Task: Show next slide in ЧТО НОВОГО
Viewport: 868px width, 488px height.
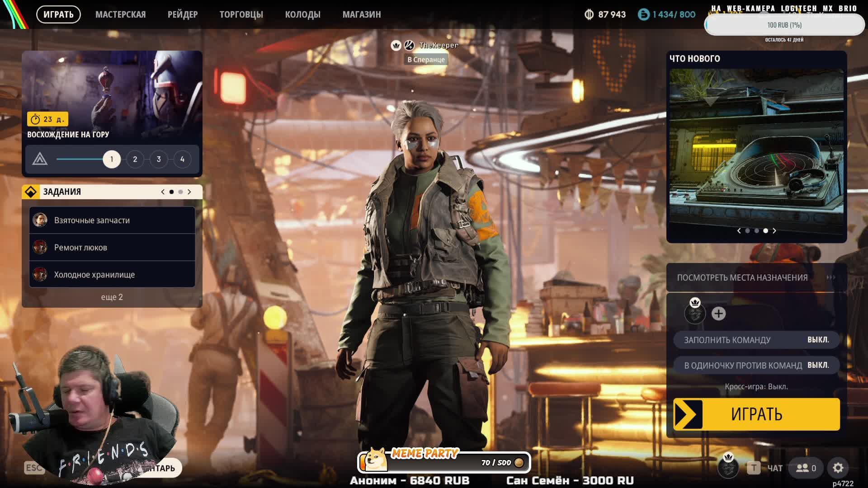Action: pos(774,231)
